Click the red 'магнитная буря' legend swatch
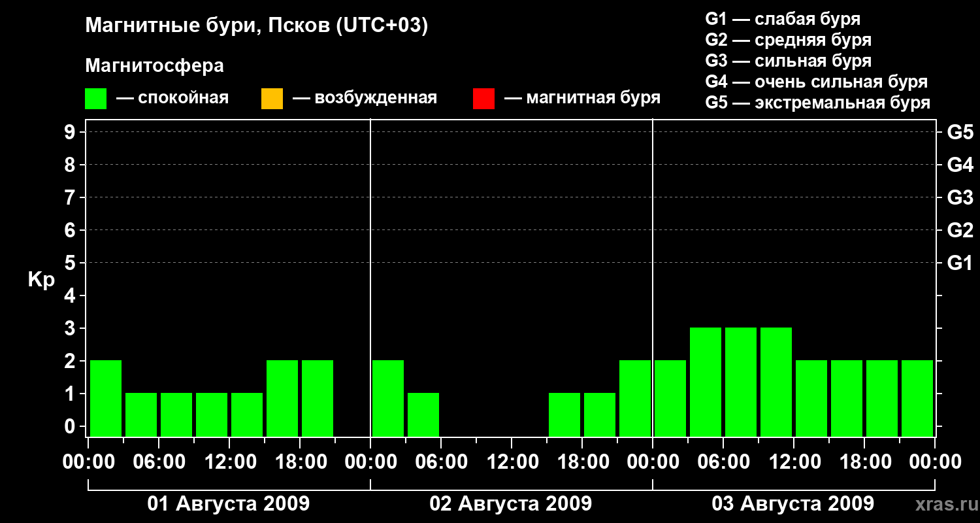 pyautogui.click(x=483, y=99)
